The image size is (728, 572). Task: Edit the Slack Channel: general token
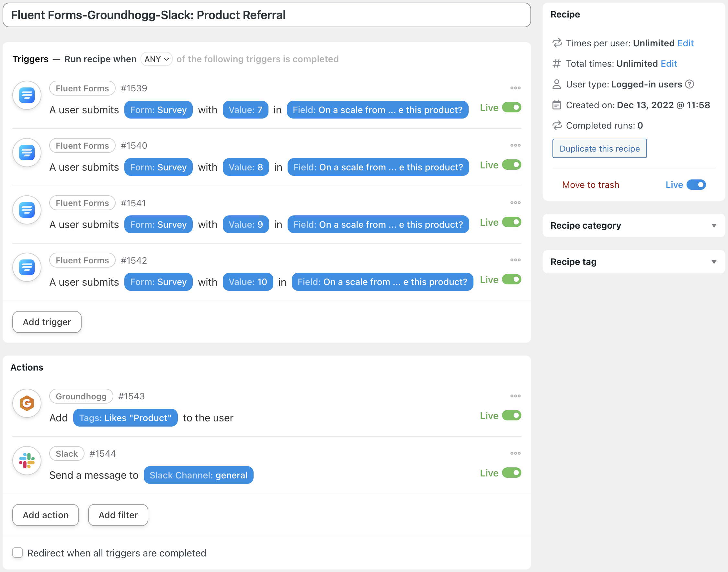coord(198,475)
